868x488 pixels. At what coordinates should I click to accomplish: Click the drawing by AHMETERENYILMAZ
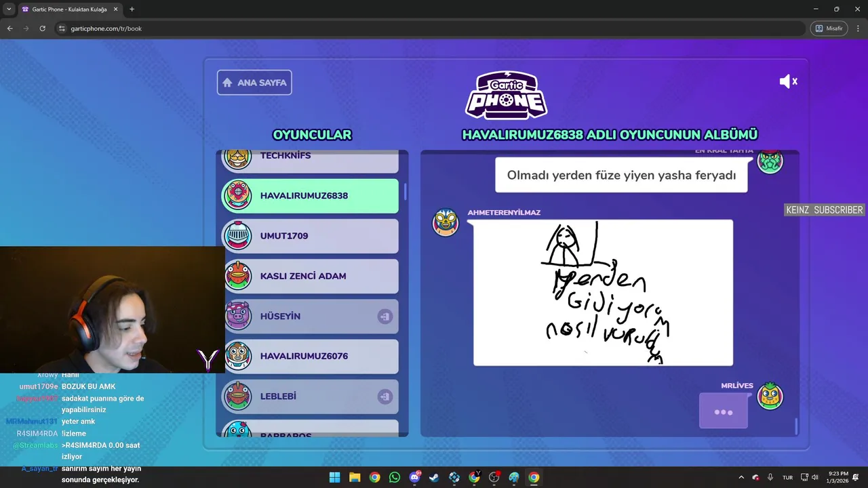pos(603,293)
